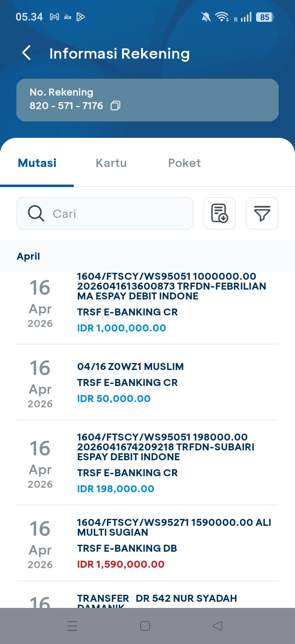Tap the April month header
Image resolution: width=295 pixels, height=644 pixels.
point(29,256)
